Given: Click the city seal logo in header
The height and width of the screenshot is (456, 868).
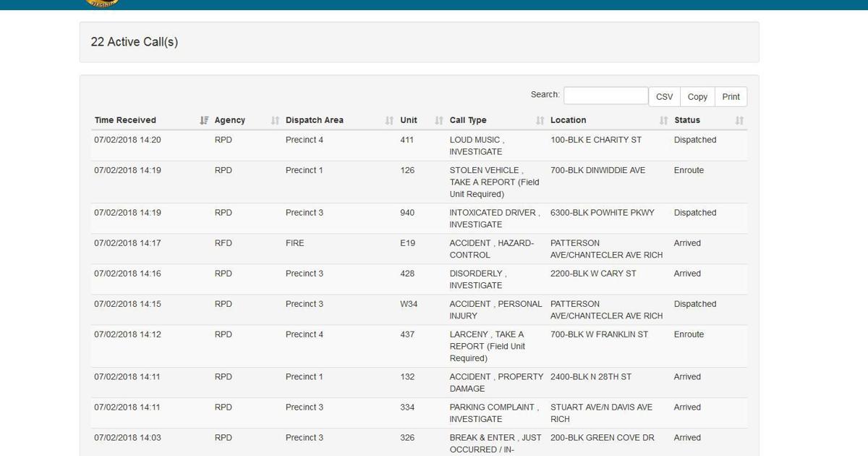Looking at the screenshot, I should [101, 3].
